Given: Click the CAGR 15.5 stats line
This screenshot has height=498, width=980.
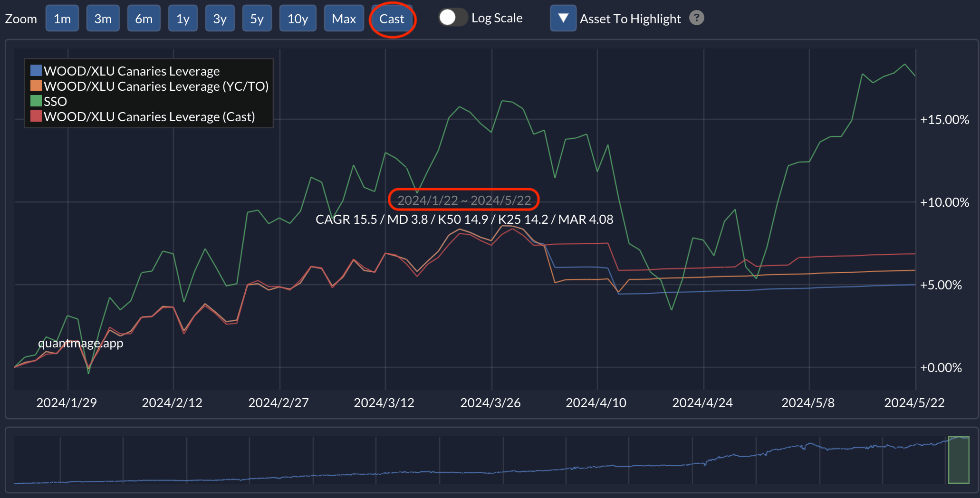Looking at the screenshot, I should (464, 220).
